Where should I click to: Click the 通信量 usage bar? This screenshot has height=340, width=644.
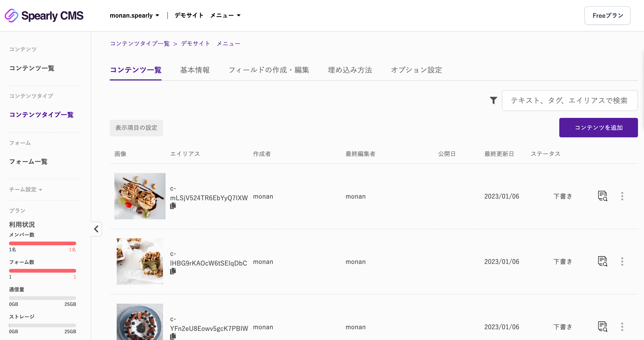[x=43, y=298]
